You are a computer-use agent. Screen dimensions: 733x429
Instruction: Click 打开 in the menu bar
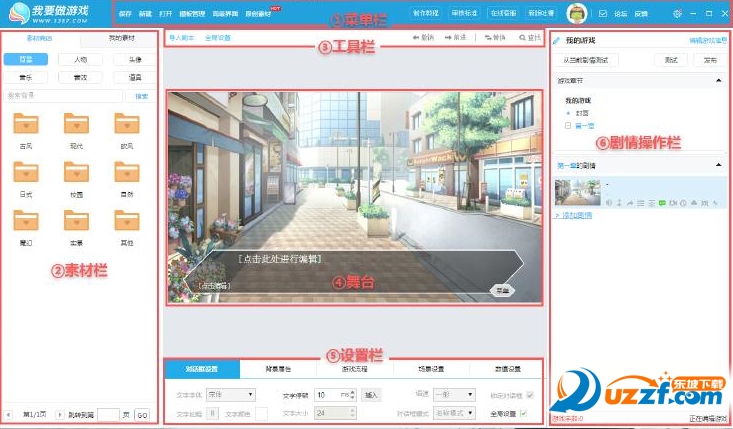(x=165, y=14)
